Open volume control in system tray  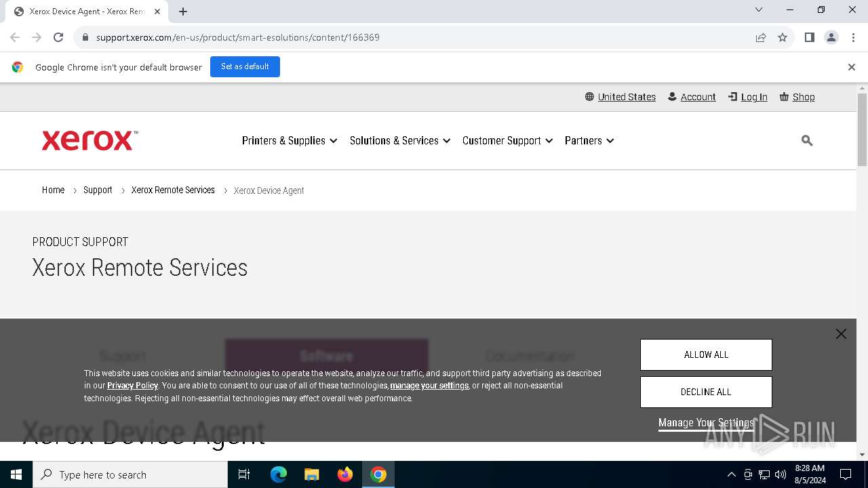[781, 474]
